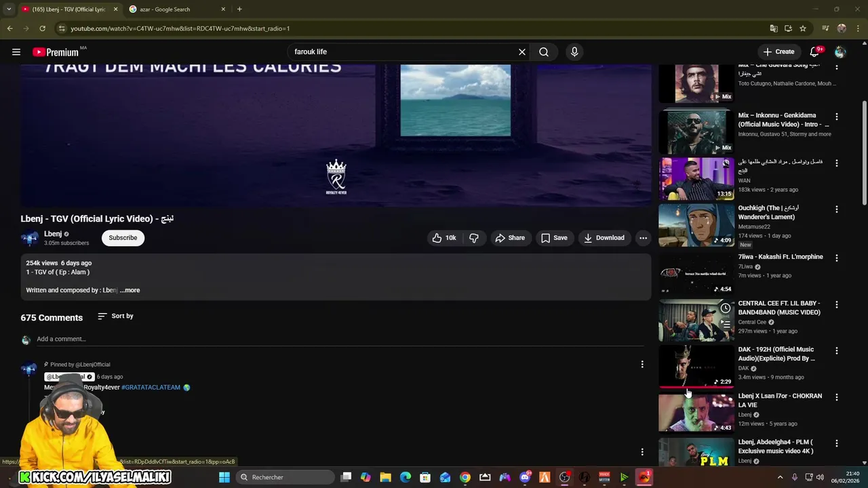Install YouTube app icon in address bar
Viewport: 868px width, 488px height.
click(788, 28)
